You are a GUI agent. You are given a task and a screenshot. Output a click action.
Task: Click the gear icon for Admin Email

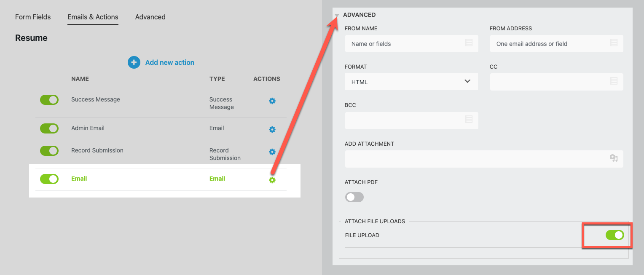tap(272, 129)
